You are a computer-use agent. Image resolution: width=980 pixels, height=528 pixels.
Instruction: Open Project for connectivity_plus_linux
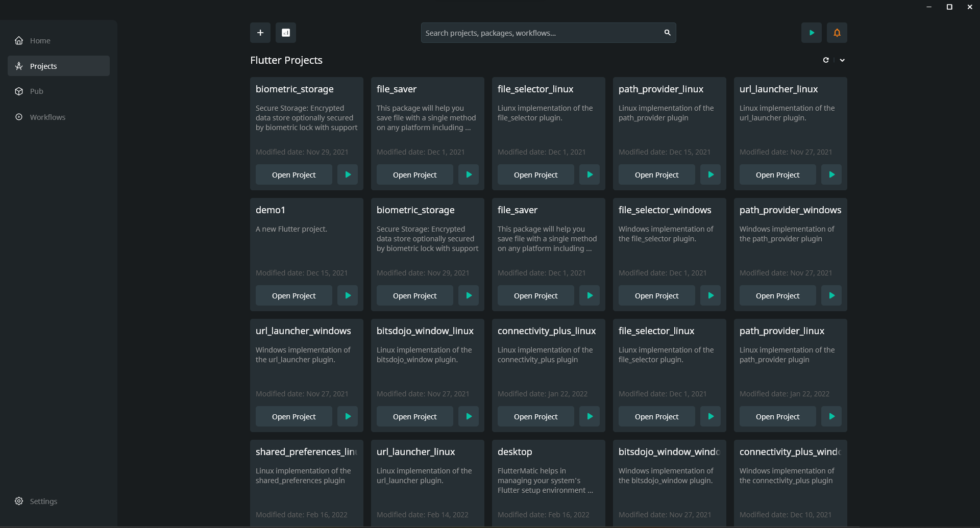(535, 416)
